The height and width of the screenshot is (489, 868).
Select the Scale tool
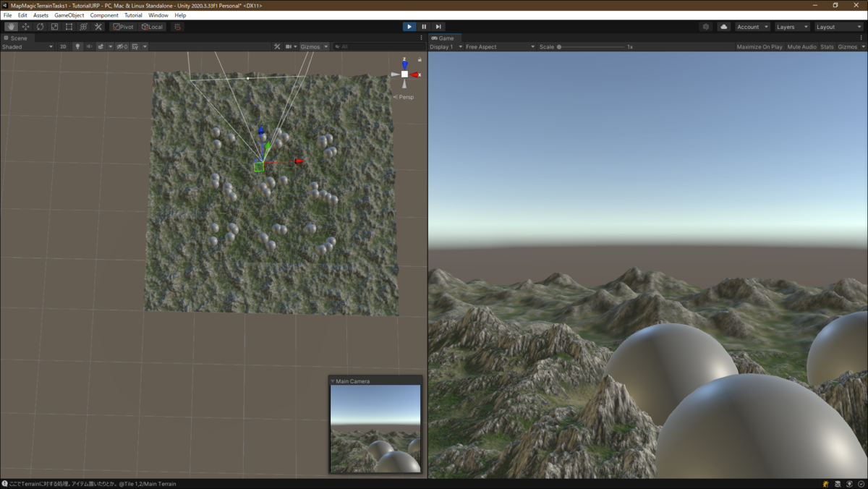pyautogui.click(x=54, y=27)
